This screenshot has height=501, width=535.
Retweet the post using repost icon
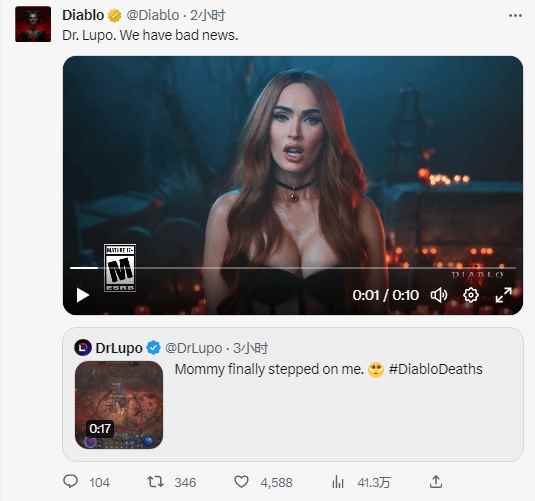(x=155, y=482)
